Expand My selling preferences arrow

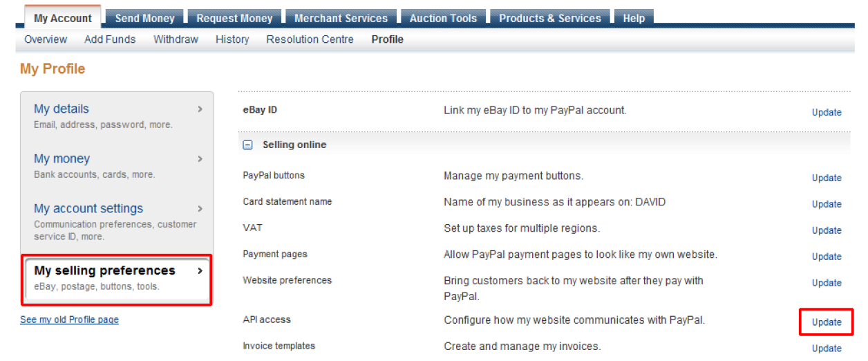click(200, 270)
